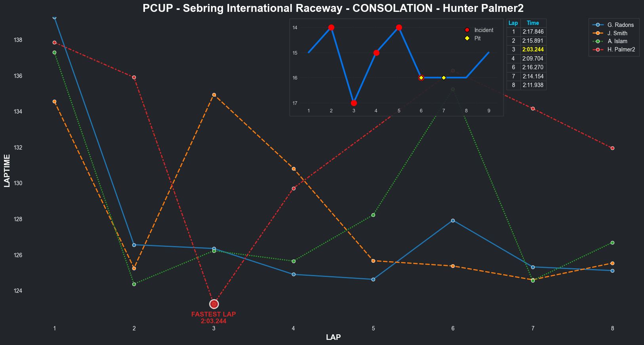Click the incident dot at lap 4 in inset chart
Viewport: 644px width, 345px height.
pyautogui.click(x=376, y=53)
